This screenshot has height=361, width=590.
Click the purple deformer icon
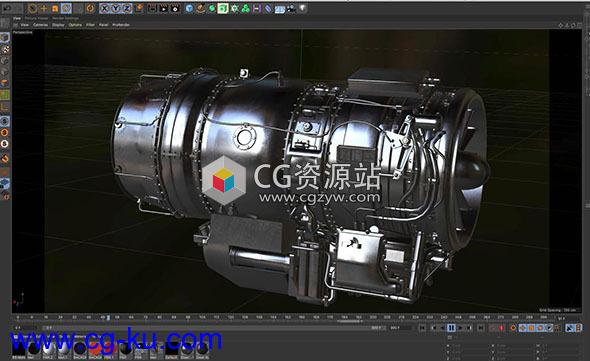point(268,8)
